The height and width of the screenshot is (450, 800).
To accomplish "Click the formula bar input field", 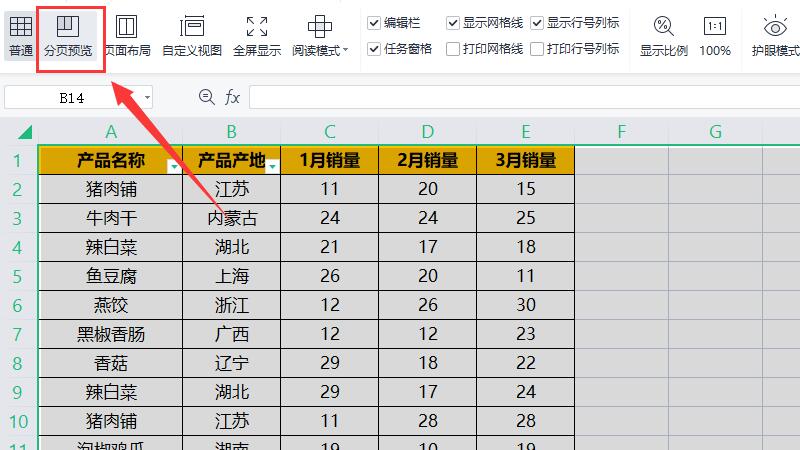I will [520, 97].
